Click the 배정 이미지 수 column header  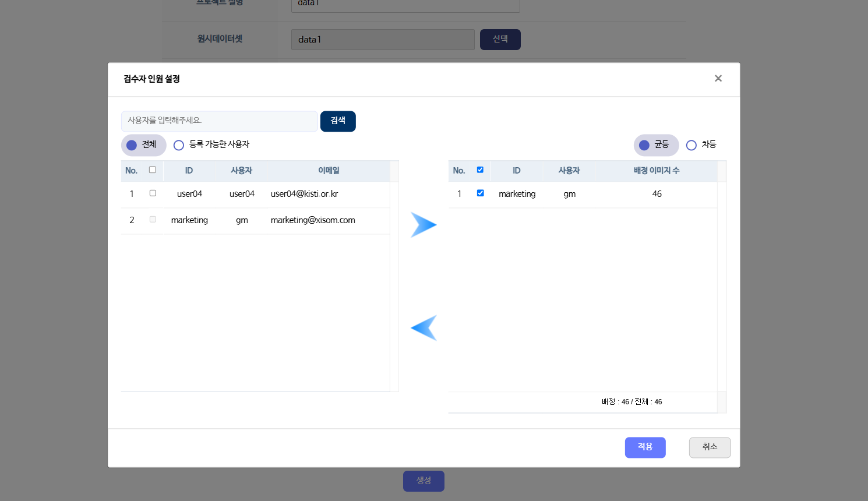tap(657, 171)
